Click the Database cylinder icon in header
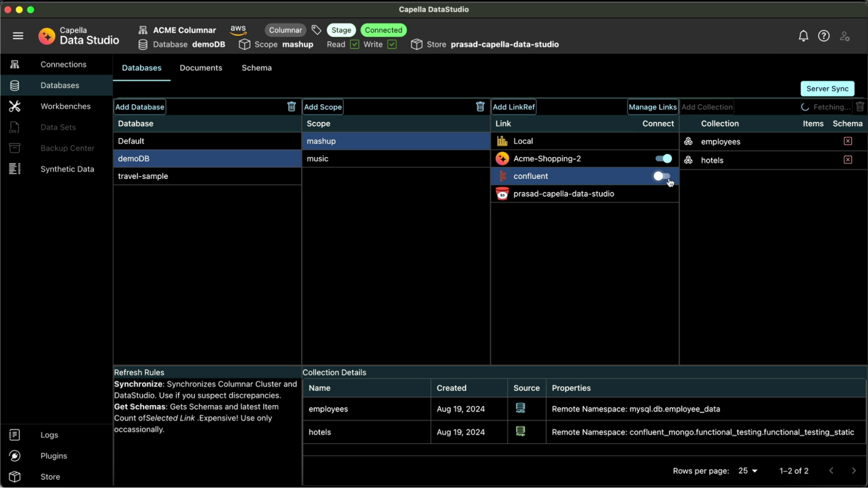The width and height of the screenshot is (868, 488). 143,44
